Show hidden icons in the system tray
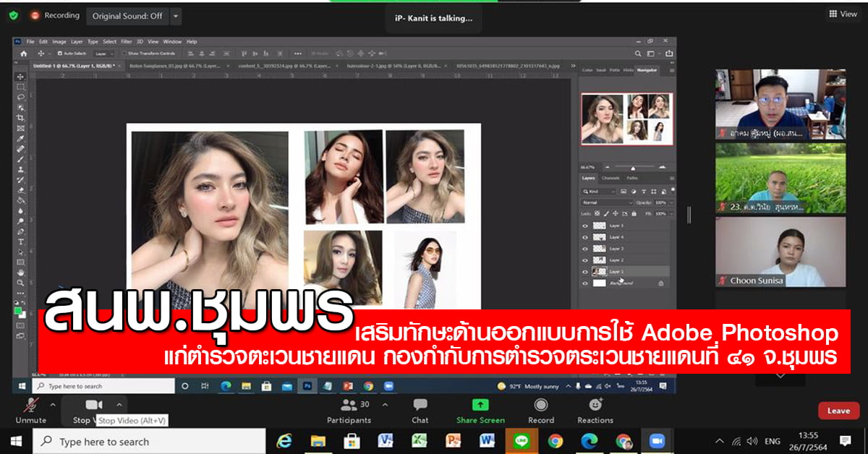This screenshot has height=454, width=868. 720,440
